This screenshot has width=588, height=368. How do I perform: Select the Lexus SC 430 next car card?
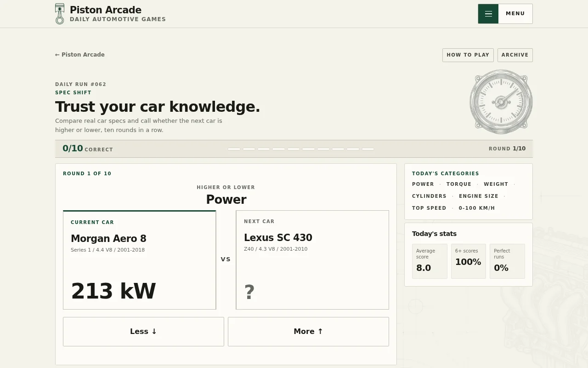(312, 260)
